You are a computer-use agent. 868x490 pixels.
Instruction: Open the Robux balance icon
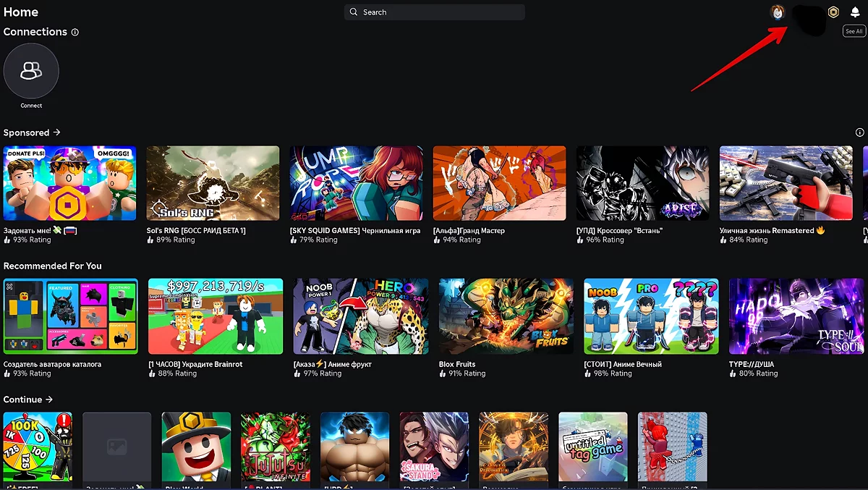833,12
